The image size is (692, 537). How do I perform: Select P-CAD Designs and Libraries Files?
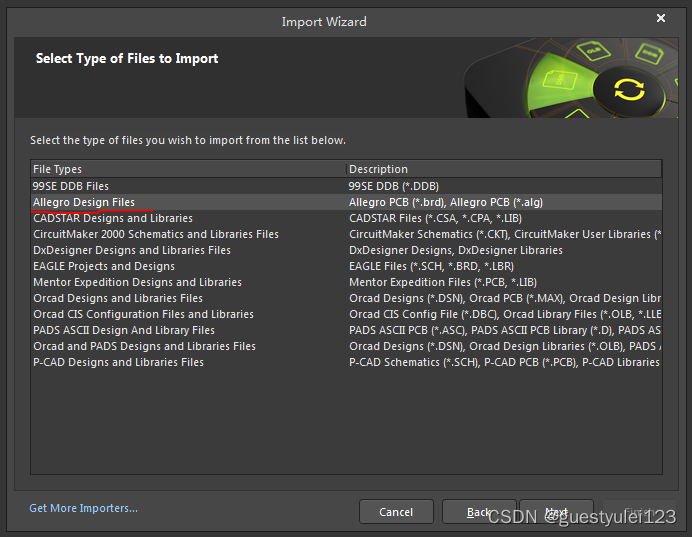point(118,362)
